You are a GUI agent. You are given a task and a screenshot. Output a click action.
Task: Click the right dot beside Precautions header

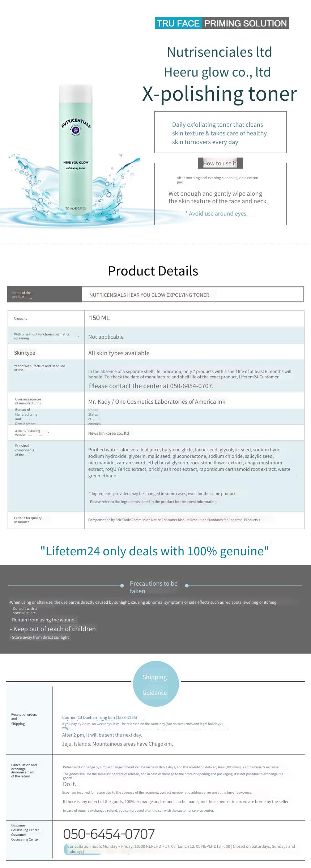(x=187, y=585)
